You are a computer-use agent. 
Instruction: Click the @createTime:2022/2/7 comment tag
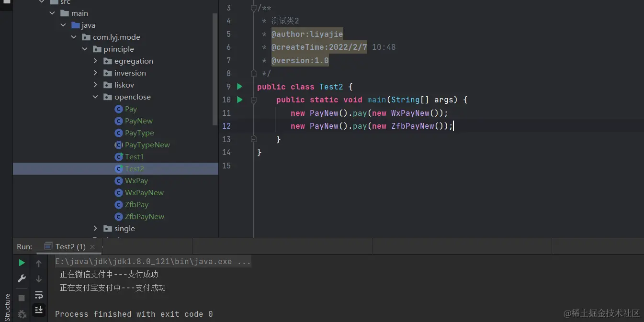(x=319, y=47)
